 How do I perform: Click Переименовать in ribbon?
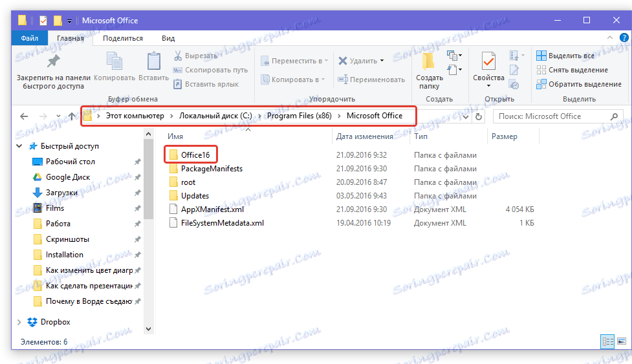[x=371, y=80]
